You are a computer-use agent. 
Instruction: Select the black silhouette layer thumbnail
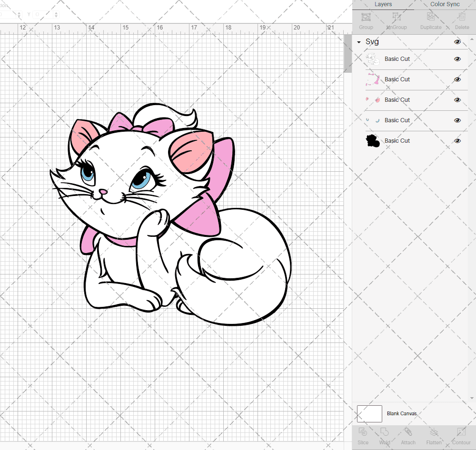pyautogui.click(x=373, y=141)
